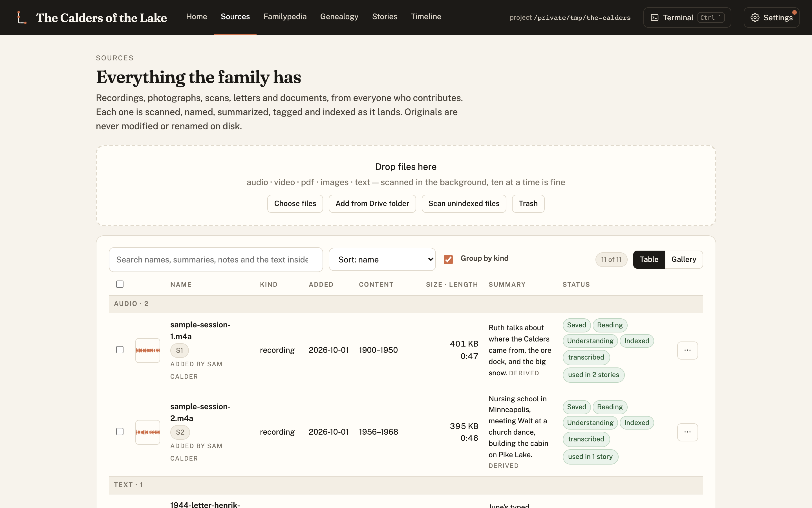Click the SIZE · LENGTH column header

click(x=452, y=284)
